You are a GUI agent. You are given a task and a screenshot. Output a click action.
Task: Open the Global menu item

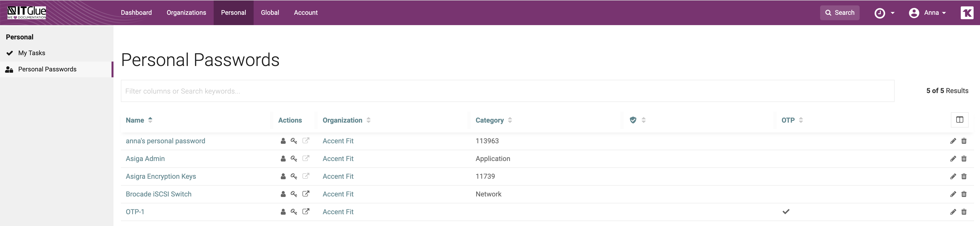[270, 13]
